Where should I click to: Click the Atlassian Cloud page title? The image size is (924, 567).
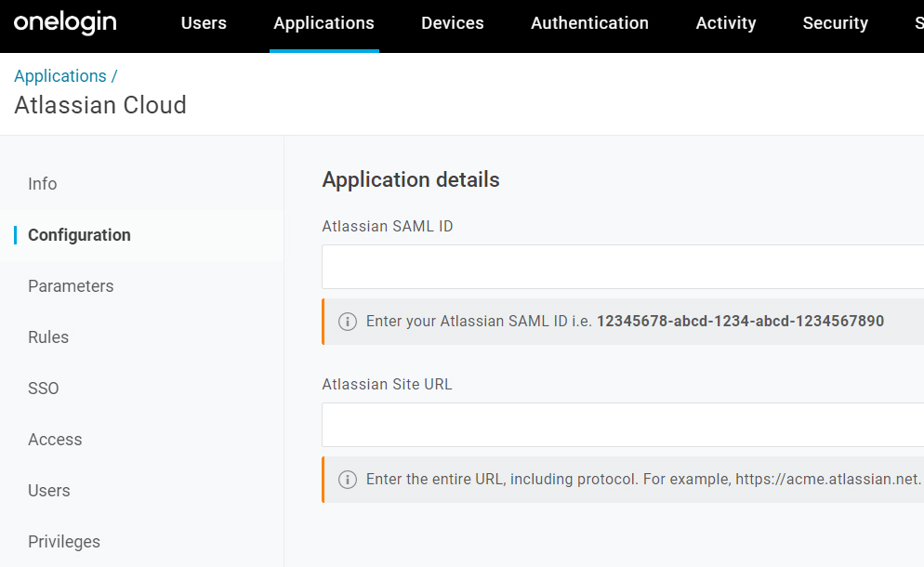click(x=100, y=106)
